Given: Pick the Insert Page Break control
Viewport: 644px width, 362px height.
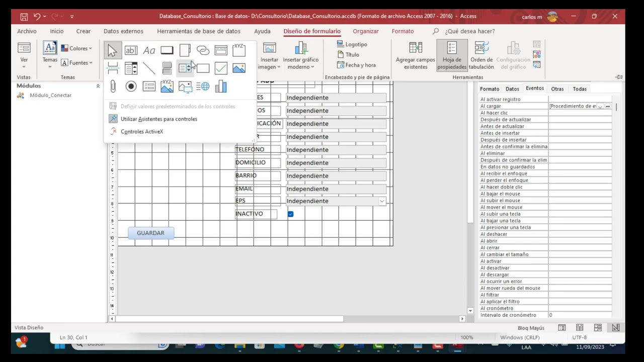Looking at the screenshot, I should coord(113,68).
